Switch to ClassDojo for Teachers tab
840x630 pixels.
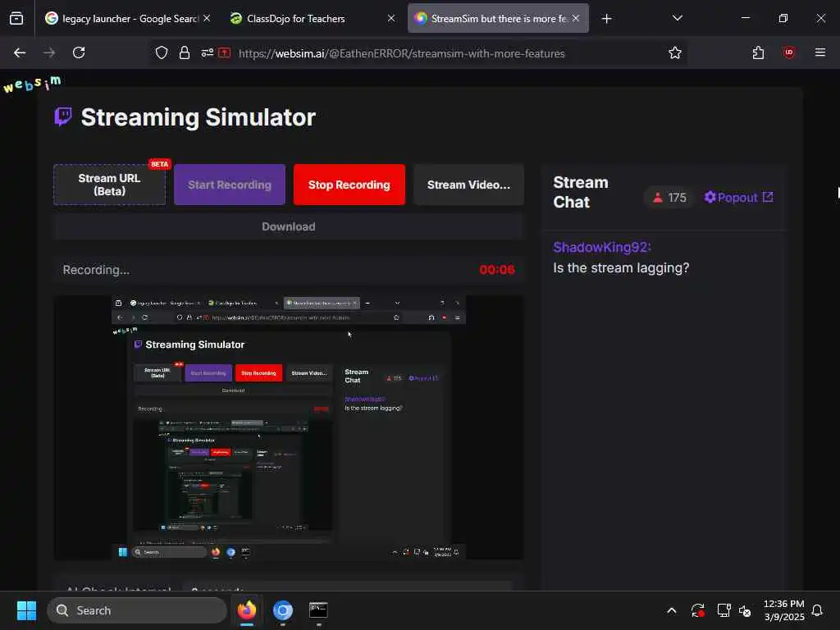click(313, 18)
